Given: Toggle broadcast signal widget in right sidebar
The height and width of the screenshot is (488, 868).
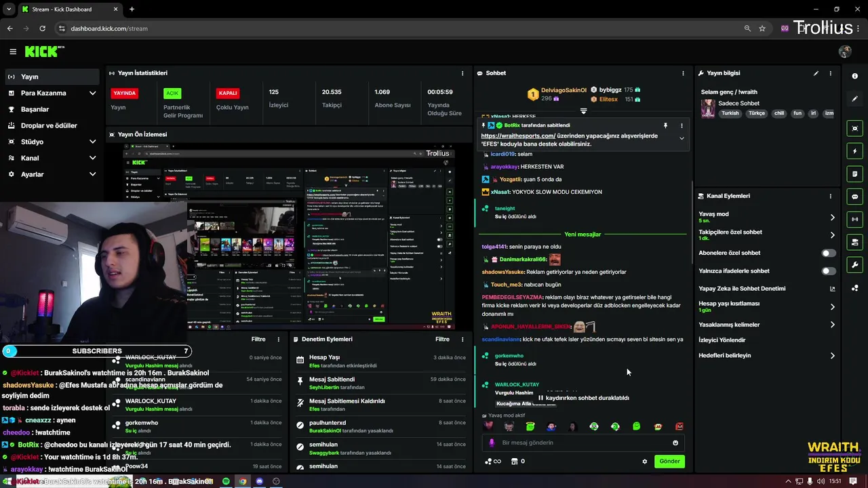Looking at the screenshot, I should pos(854,219).
